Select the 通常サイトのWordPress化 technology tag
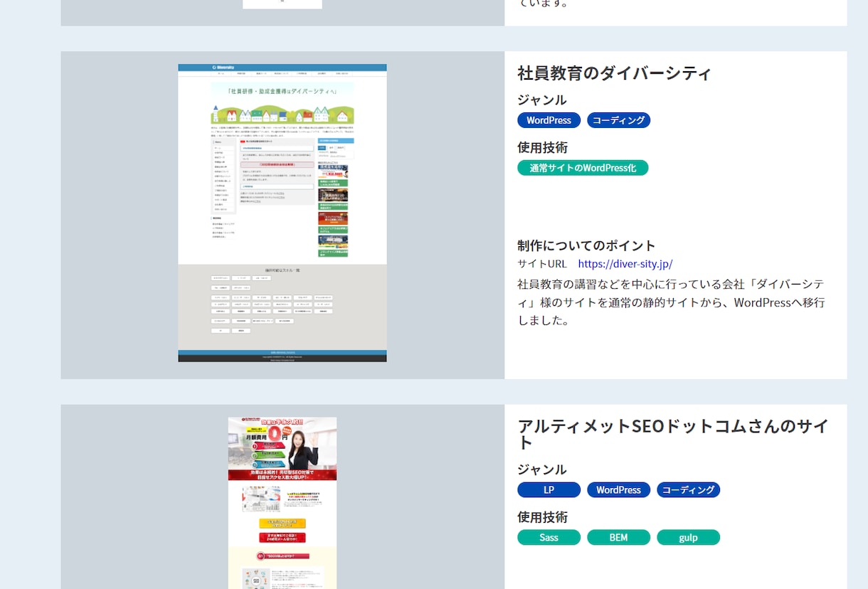This screenshot has width=868, height=589. coord(583,168)
